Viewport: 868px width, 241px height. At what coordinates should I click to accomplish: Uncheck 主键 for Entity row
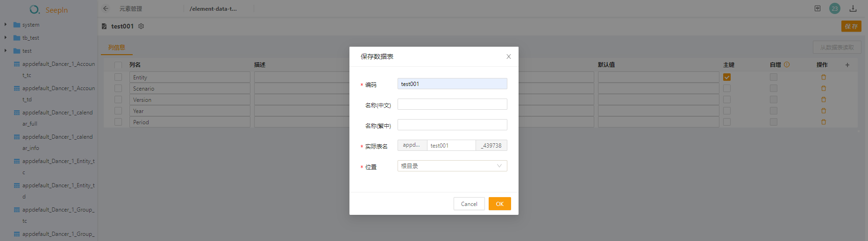(727, 77)
